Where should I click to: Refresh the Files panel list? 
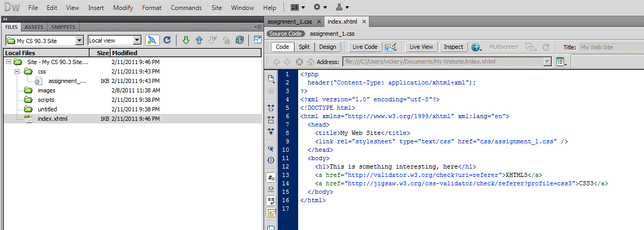[x=167, y=40]
